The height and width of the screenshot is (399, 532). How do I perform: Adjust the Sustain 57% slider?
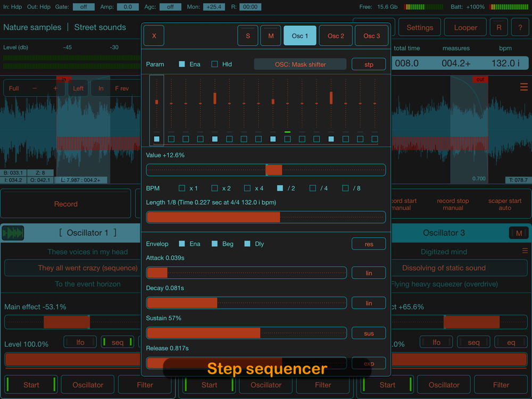pyautogui.click(x=246, y=333)
